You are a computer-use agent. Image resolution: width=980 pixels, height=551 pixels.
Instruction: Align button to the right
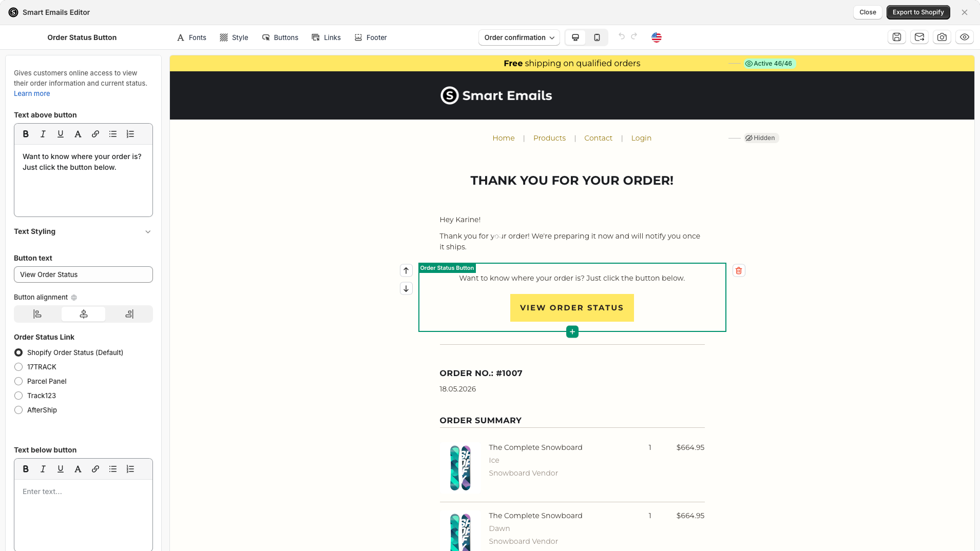[129, 314]
